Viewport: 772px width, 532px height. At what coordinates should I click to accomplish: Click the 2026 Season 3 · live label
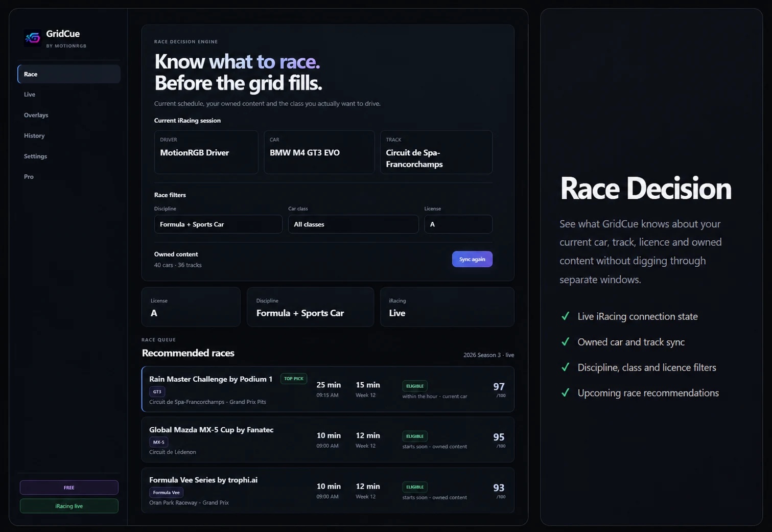pyautogui.click(x=488, y=355)
